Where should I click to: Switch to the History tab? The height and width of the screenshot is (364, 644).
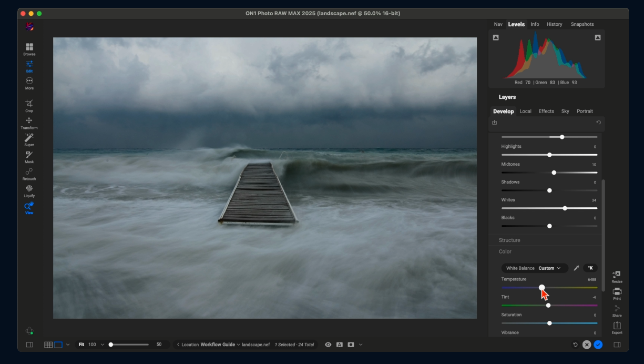click(554, 24)
